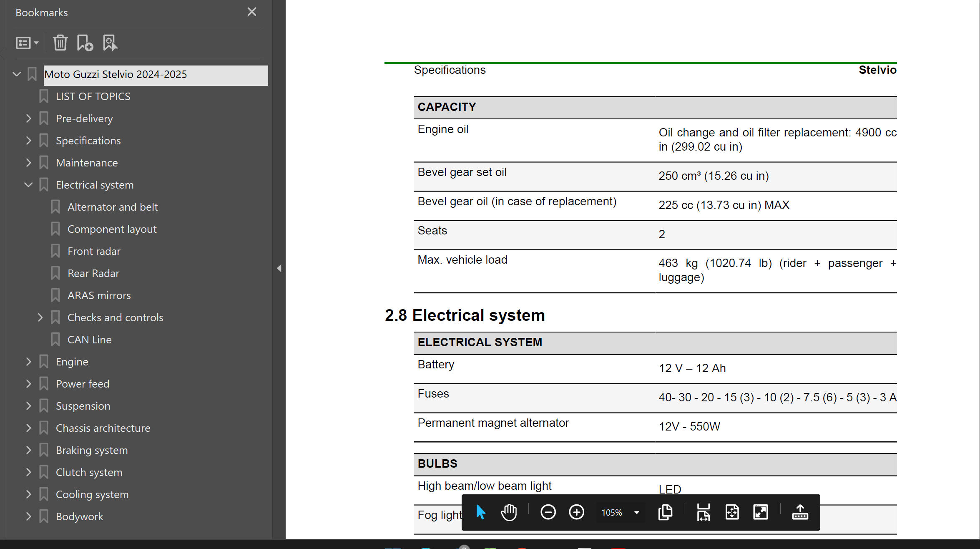980x549 pixels.
Task: Expand the Clutch system bookmark
Action: tap(28, 472)
